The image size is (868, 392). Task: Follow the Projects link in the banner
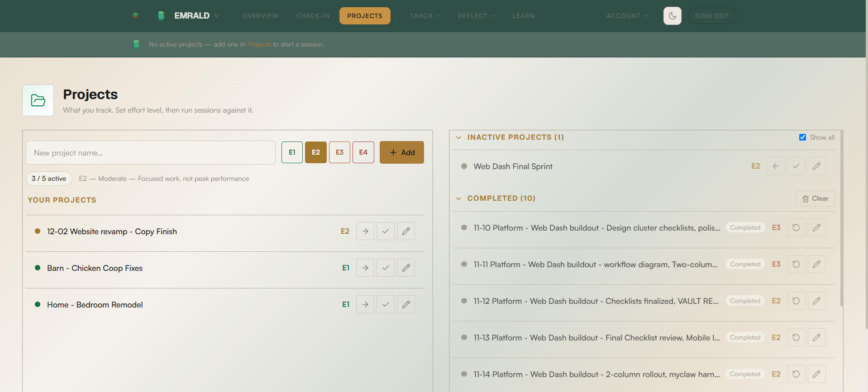pos(259,44)
